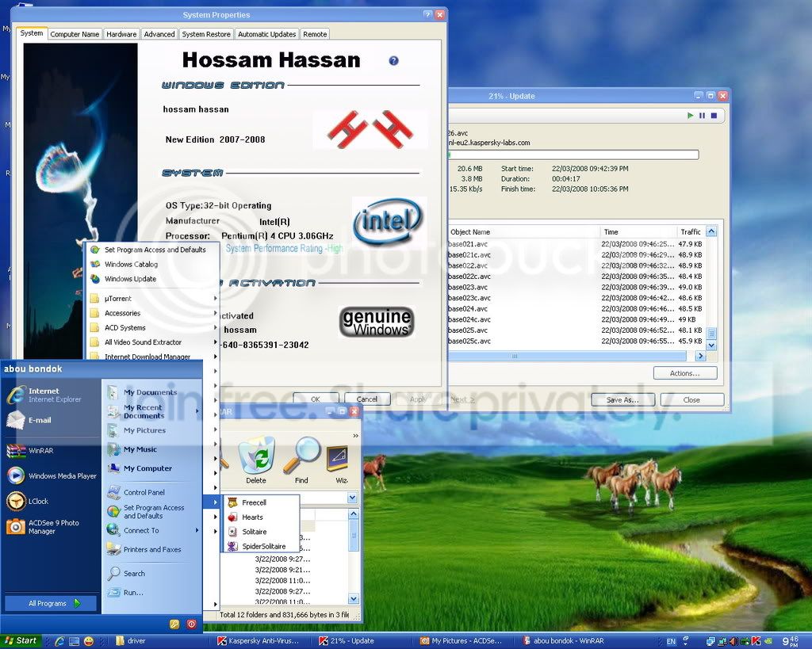Expand WinRAR toolbar overflow chevron

pos(355,436)
